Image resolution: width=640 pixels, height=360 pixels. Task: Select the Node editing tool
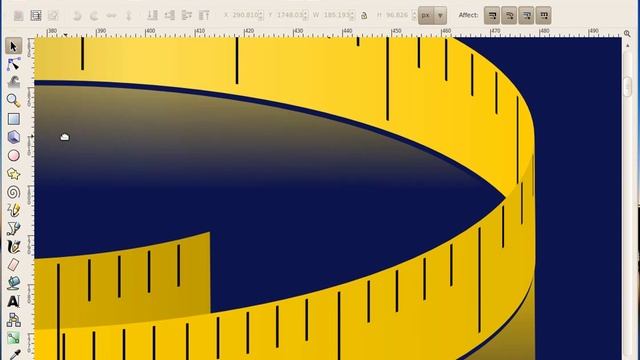(x=13, y=64)
